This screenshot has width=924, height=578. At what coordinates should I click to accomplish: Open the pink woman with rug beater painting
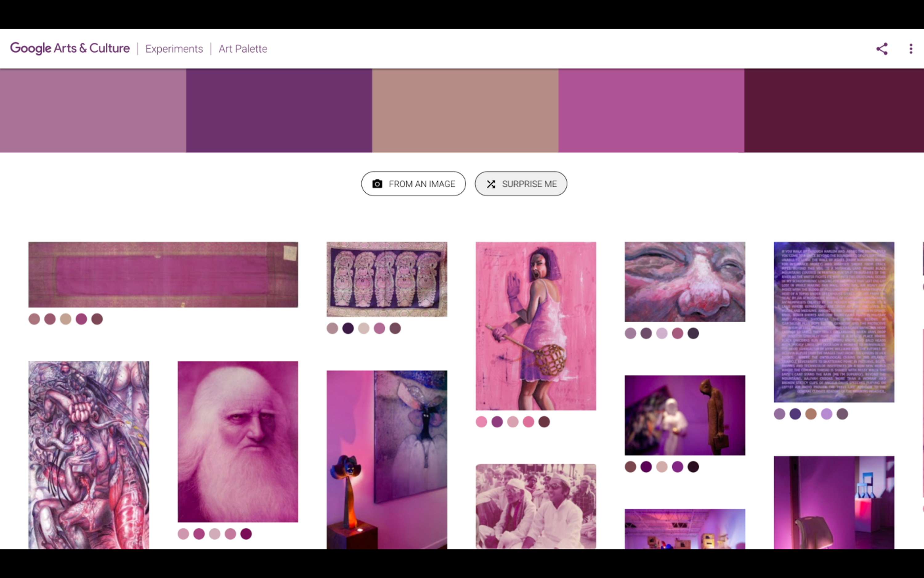(536, 326)
